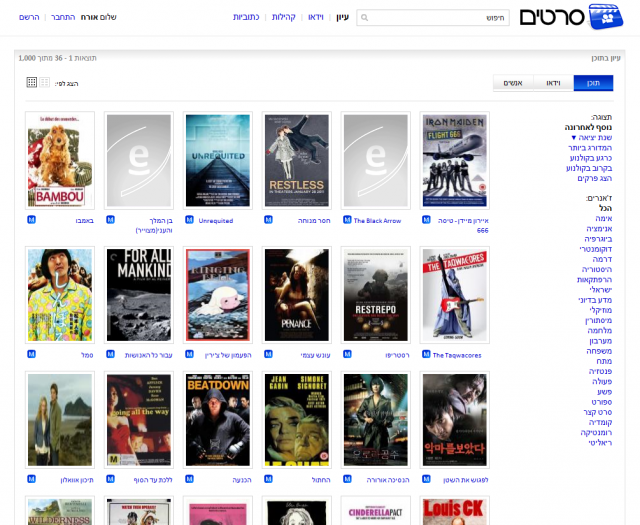The image size is (640, 525).
Task: Select the וידאו tab in the browse tabs
Action: click(553, 83)
